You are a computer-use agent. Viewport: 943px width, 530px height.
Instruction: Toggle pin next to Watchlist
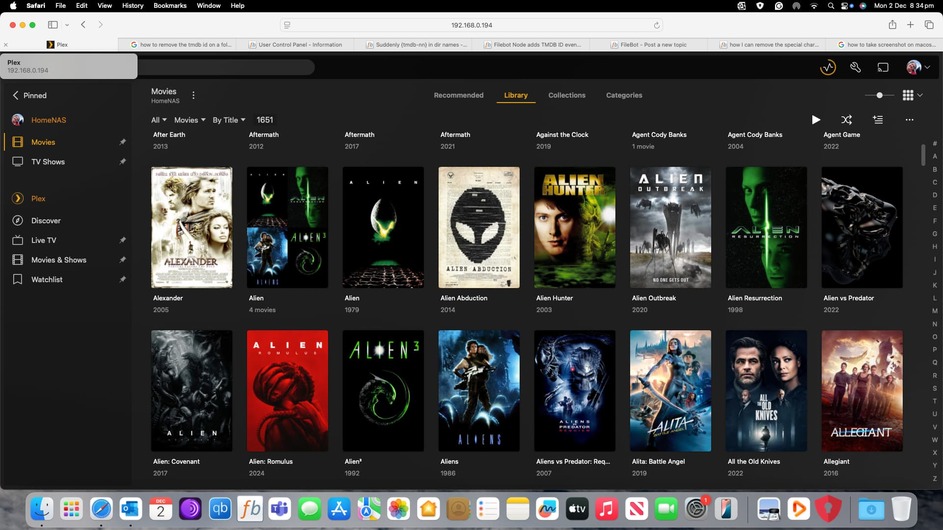[x=122, y=280]
